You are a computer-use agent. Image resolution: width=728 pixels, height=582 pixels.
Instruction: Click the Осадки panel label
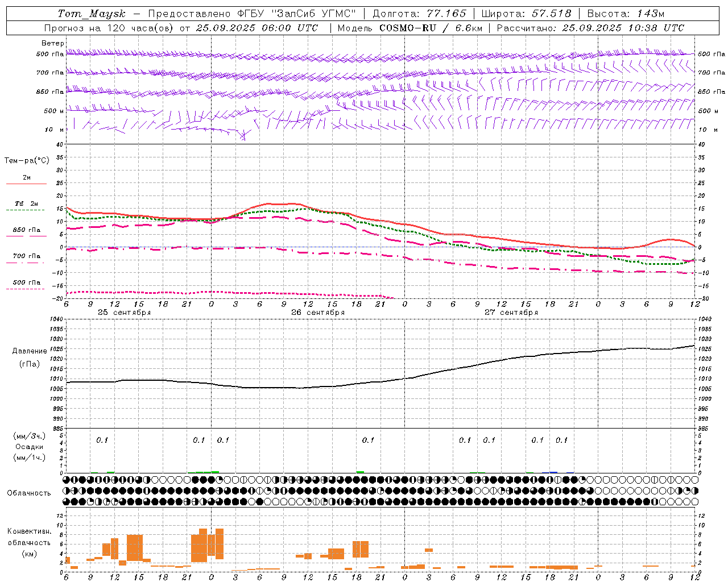[x=30, y=447]
